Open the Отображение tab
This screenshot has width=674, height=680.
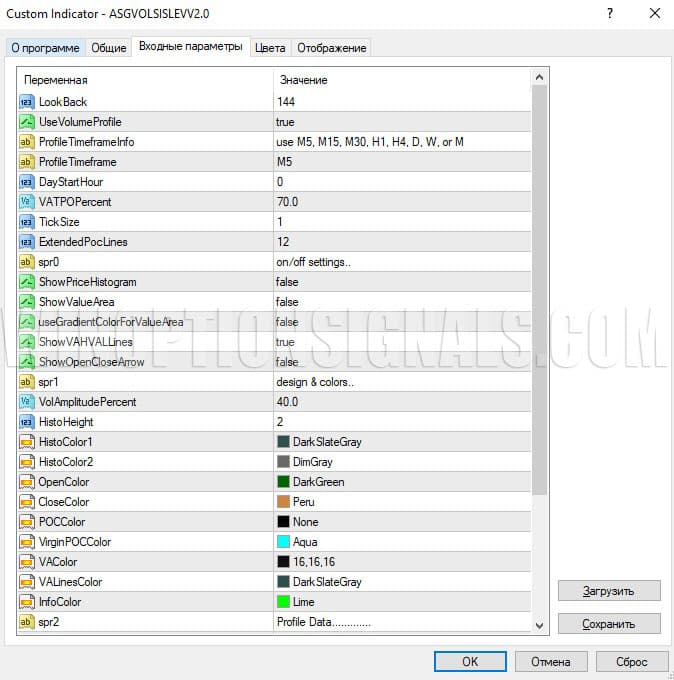pyautogui.click(x=332, y=47)
